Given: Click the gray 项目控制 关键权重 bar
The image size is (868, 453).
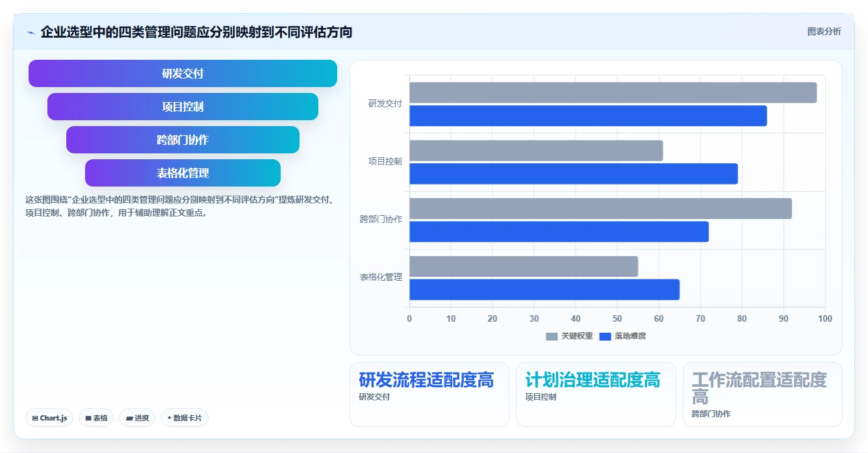Looking at the screenshot, I should click(536, 150).
